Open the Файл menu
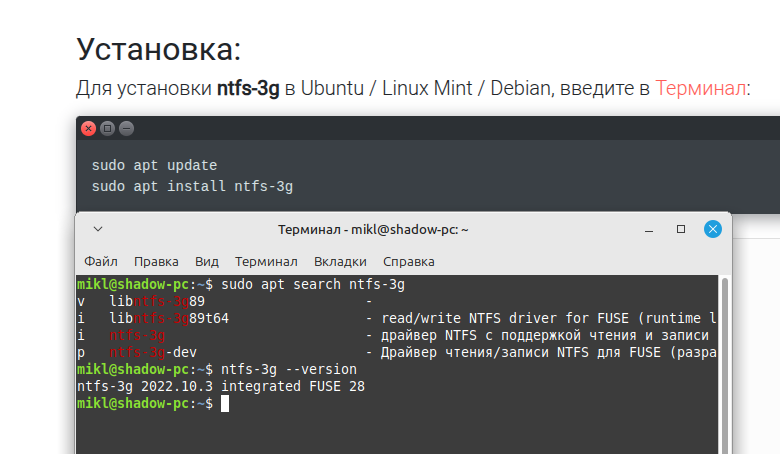 click(101, 261)
